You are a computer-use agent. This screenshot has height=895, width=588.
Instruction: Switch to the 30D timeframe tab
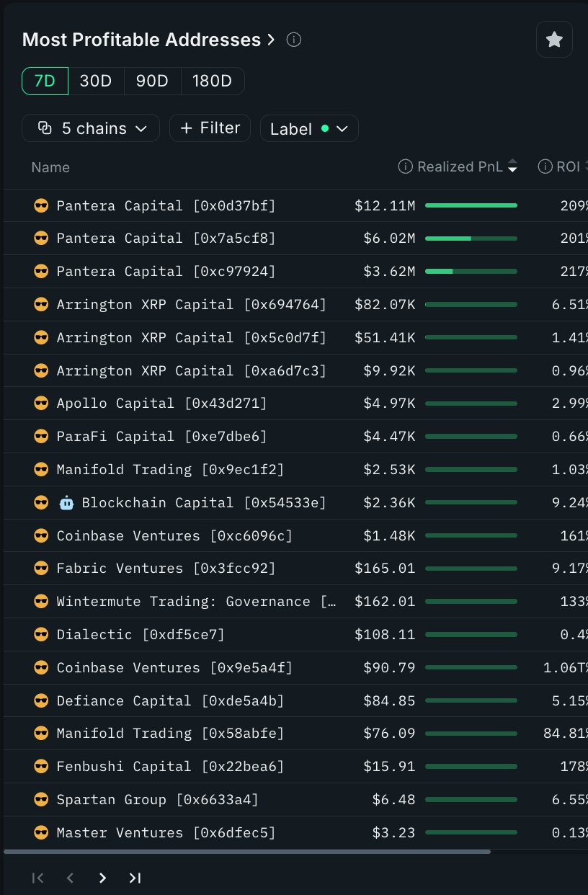96,81
